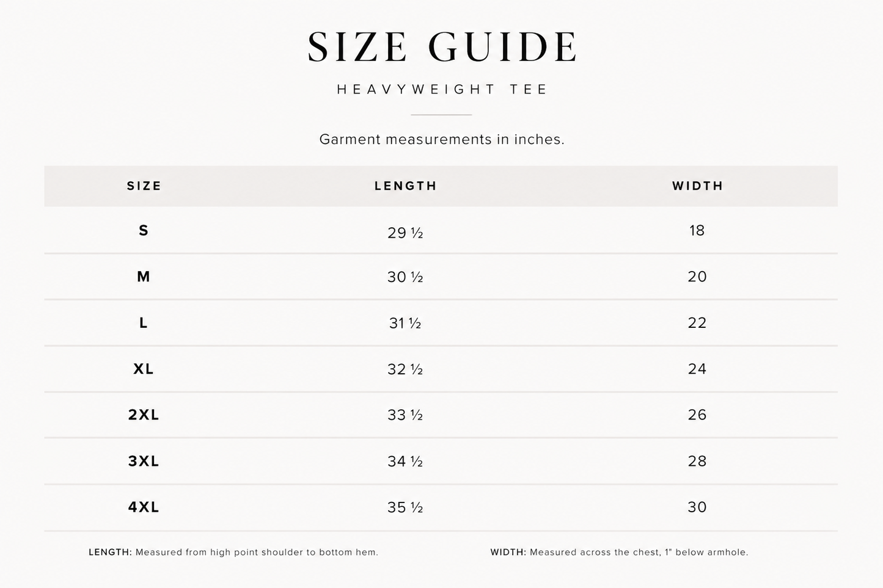883x588 pixels.
Task: Select the S size row label
Action: 144,230
